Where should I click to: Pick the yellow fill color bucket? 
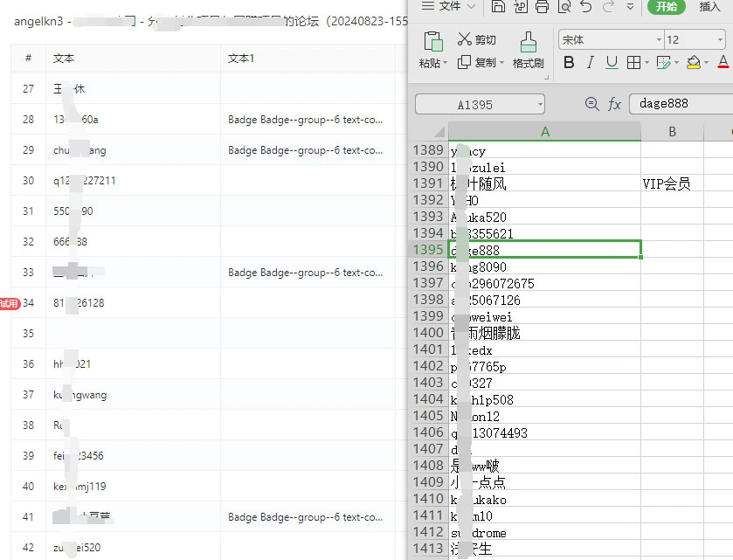[694, 63]
